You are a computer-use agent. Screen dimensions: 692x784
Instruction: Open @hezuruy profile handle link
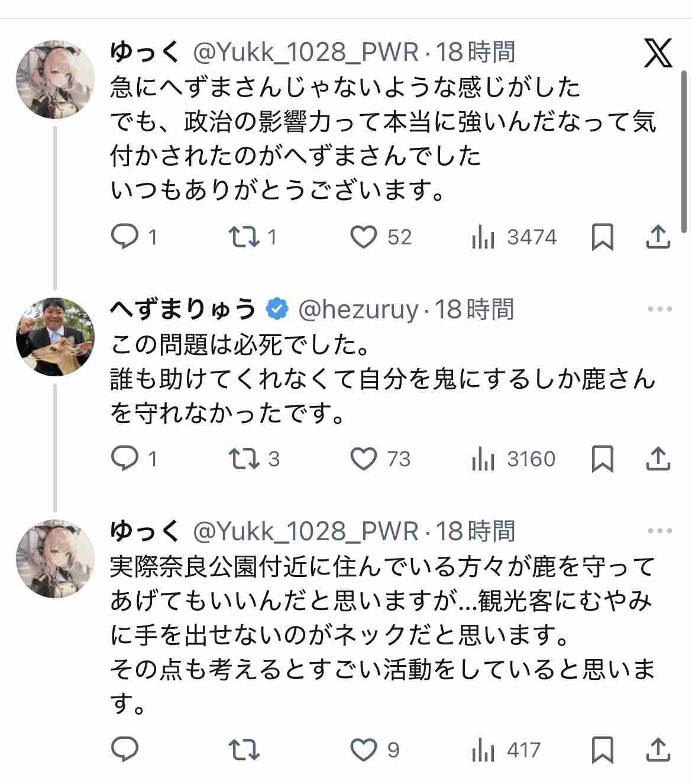tap(358, 309)
